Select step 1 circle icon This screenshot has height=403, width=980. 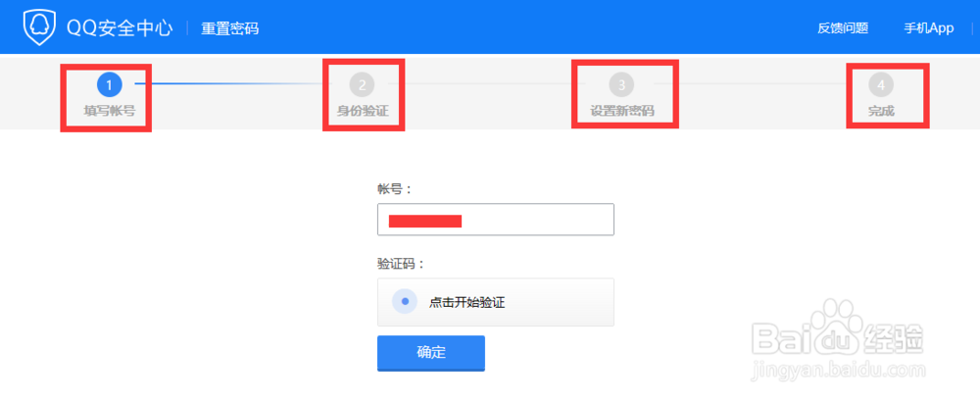[110, 85]
